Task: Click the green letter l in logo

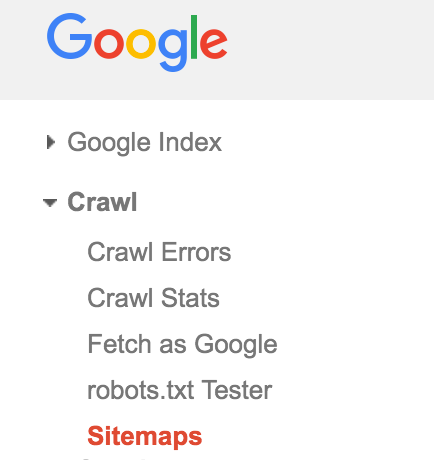Action: (194, 37)
